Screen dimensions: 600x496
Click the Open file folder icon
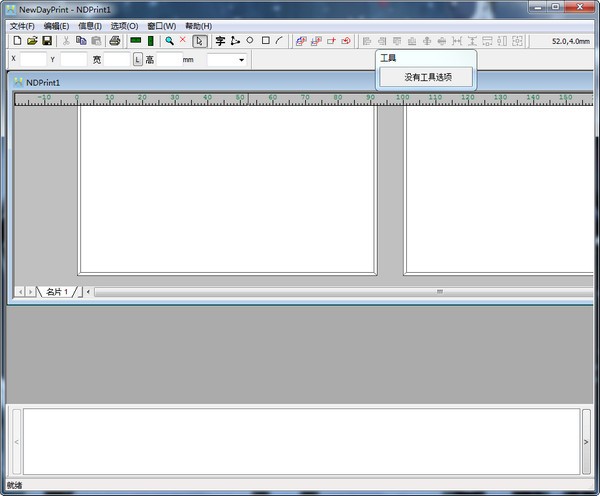tap(32, 41)
